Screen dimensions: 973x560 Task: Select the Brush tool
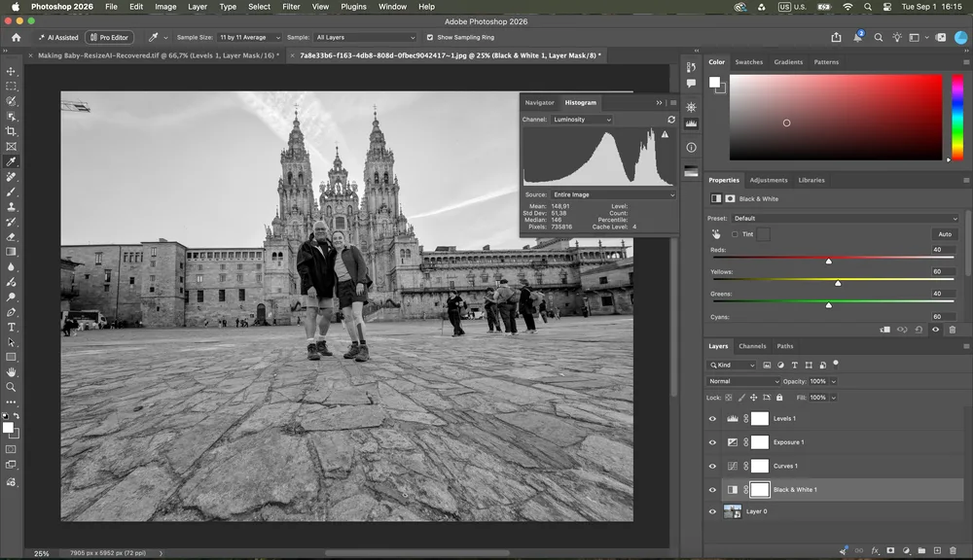[x=11, y=192]
